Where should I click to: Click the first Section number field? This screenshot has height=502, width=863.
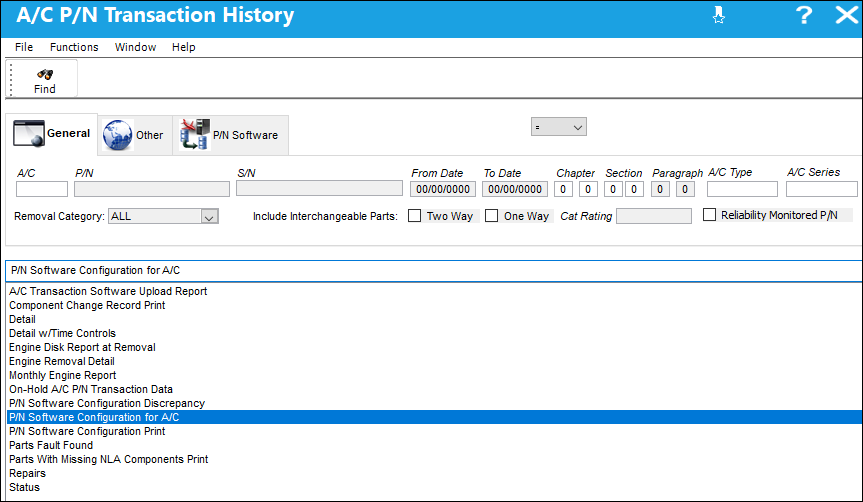(x=613, y=189)
